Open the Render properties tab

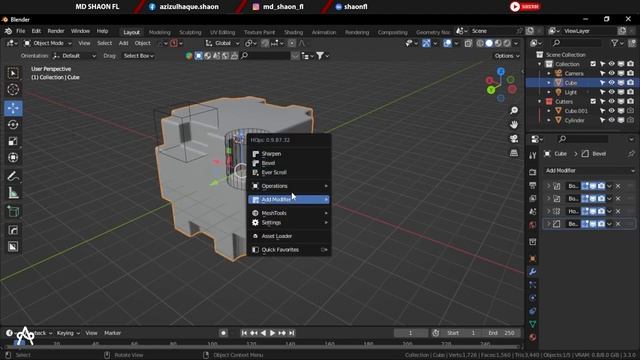pyautogui.click(x=532, y=172)
